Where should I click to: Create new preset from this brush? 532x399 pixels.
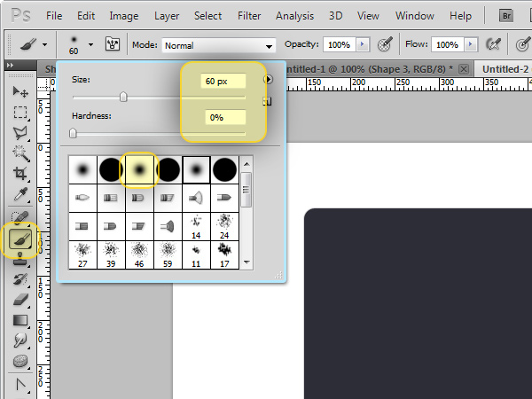[267, 101]
